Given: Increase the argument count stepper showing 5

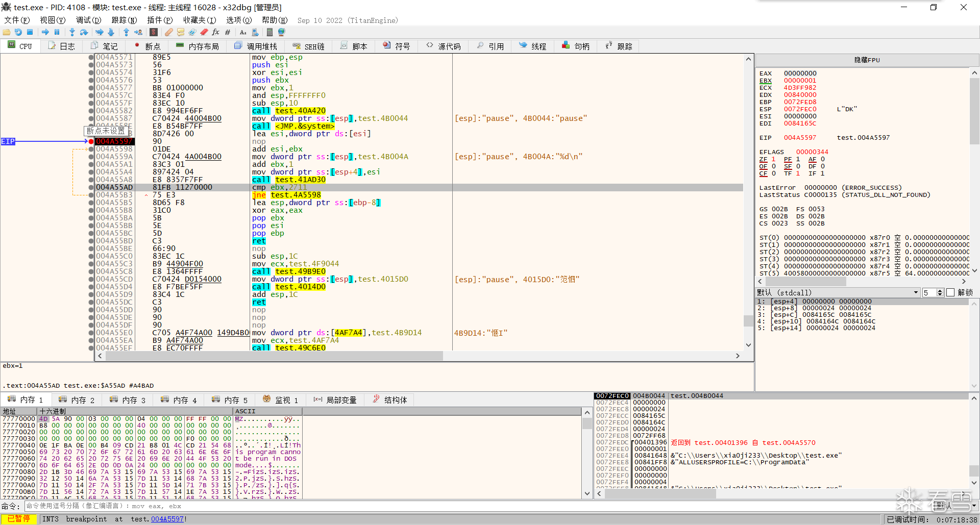Looking at the screenshot, I should [x=940, y=290].
